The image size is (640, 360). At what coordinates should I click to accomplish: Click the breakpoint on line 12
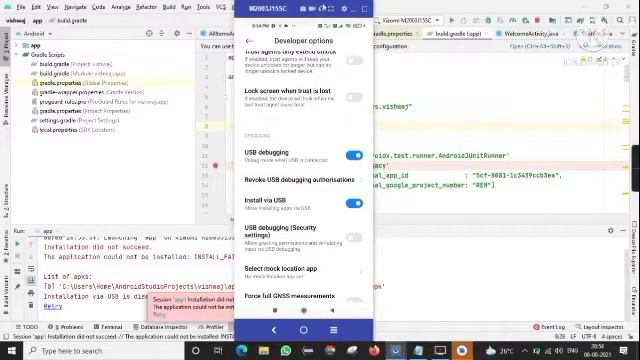[216, 165]
